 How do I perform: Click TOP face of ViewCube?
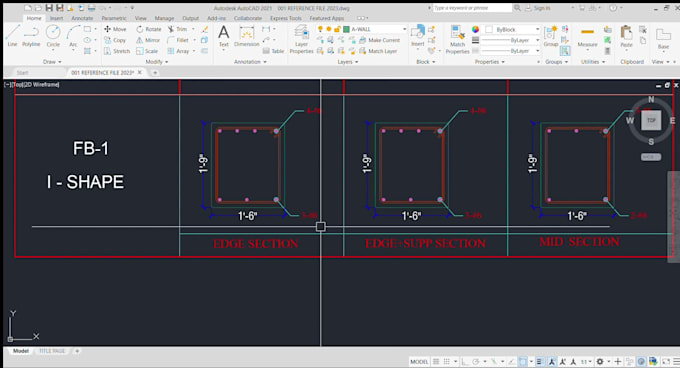pyautogui.click(x=651, y=120)
